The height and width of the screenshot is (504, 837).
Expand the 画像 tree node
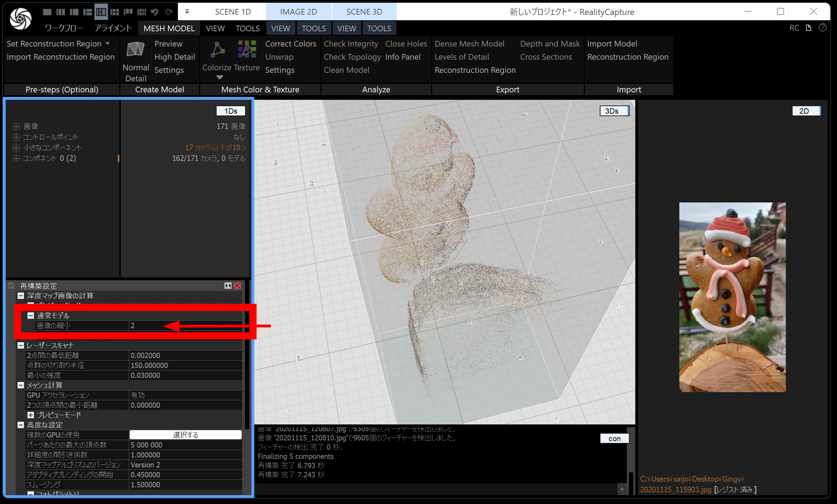pos(16,126)
